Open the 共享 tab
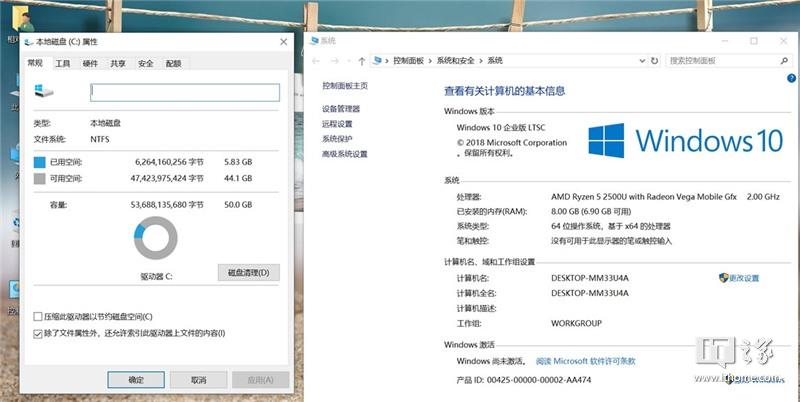This screenshot has height=402, width=800. pos(118,64)
